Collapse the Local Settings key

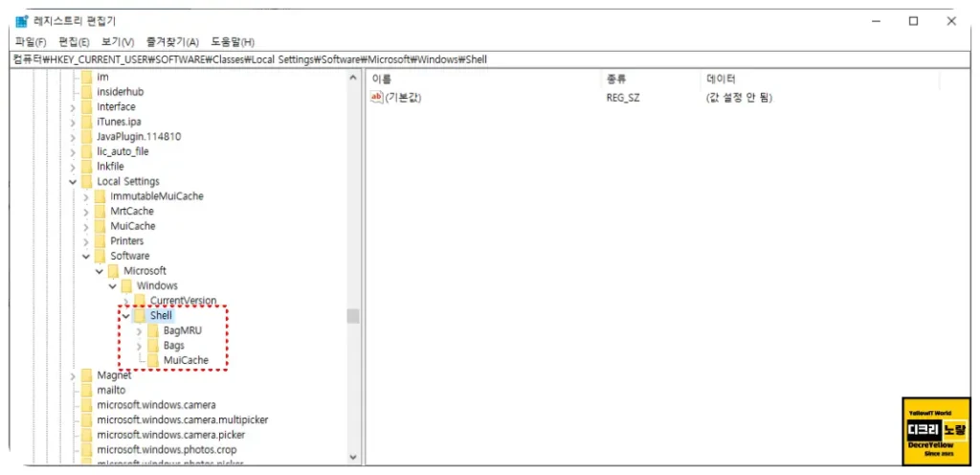(73, 182)
